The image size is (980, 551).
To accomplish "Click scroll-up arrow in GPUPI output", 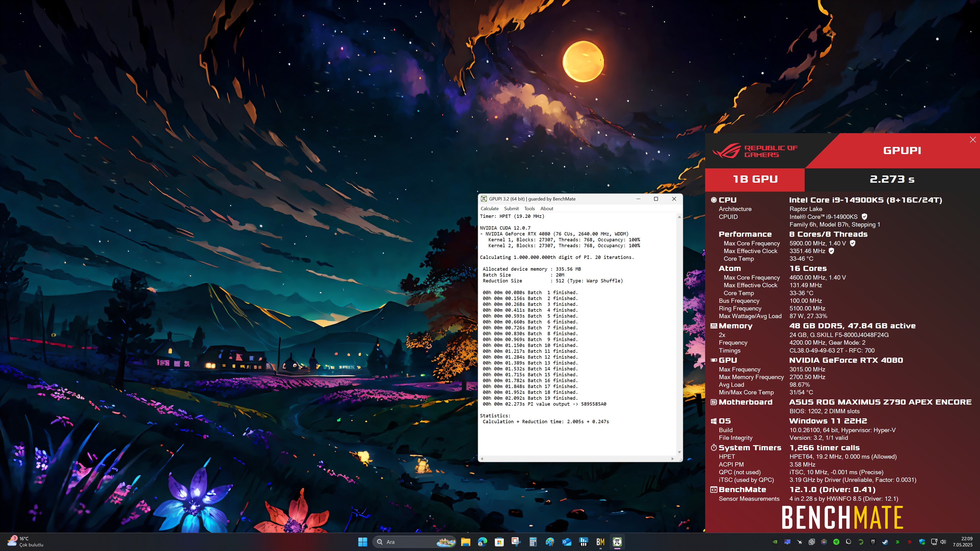I will coord(679,217).
